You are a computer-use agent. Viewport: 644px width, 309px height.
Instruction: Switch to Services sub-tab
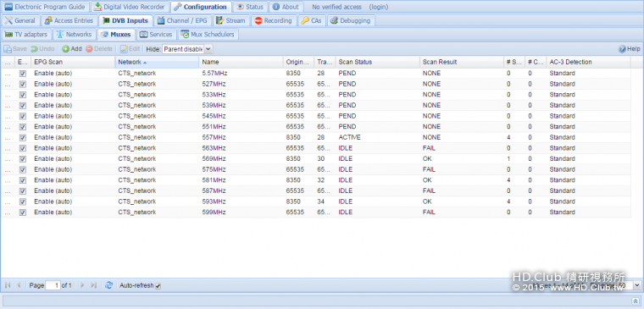(x=157, y=35)
